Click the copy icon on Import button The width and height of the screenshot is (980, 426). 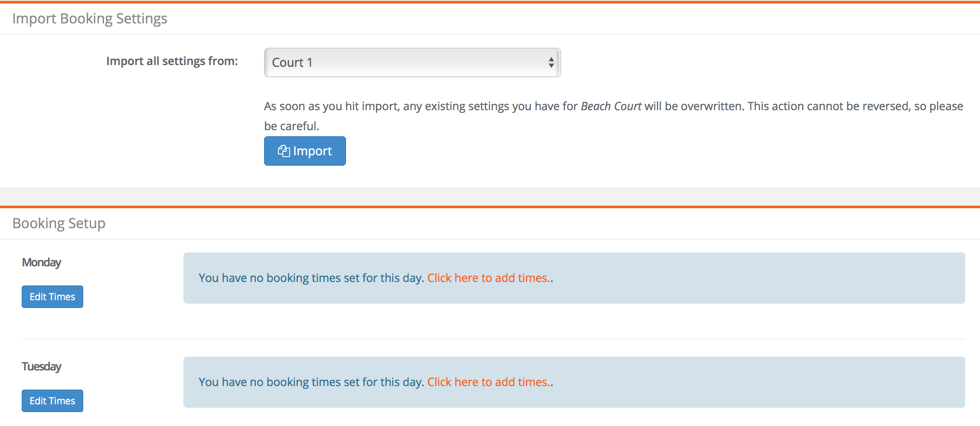[284, 151]
